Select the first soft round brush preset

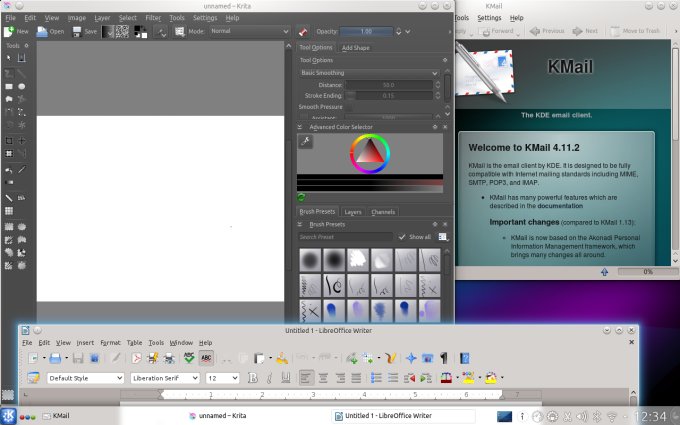pos(311,259)
